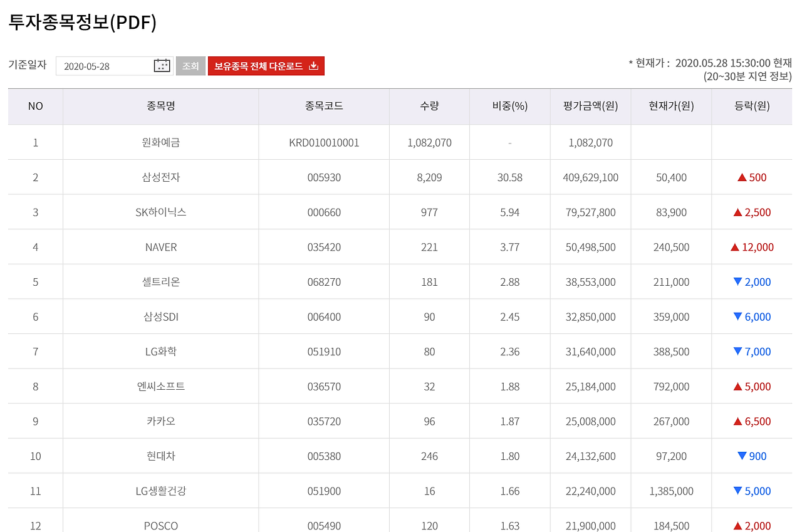Click 보유종목 전체 다운로드 button
The image size is (802, 532).
266,66
